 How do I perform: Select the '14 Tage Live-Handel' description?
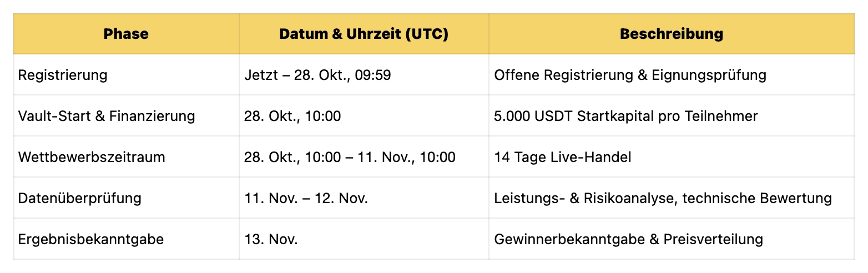pyautogui.click(x=562, y=157)
